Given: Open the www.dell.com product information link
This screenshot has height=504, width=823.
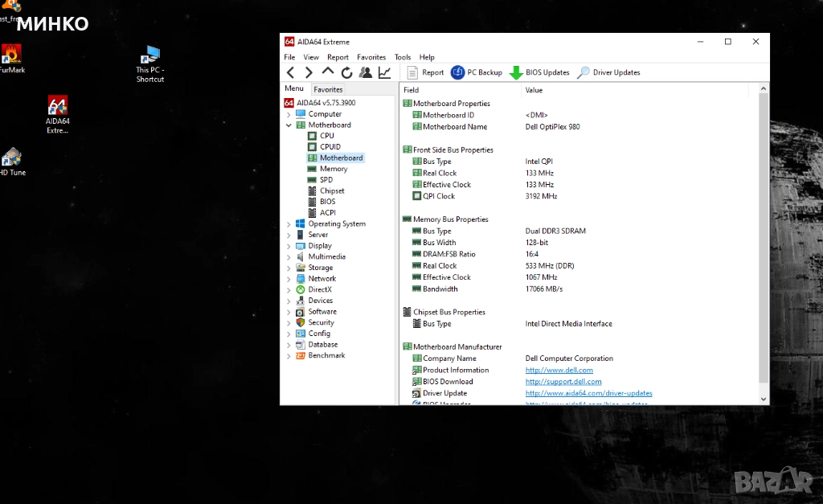Looking at the screenshot, I should 559,371.
